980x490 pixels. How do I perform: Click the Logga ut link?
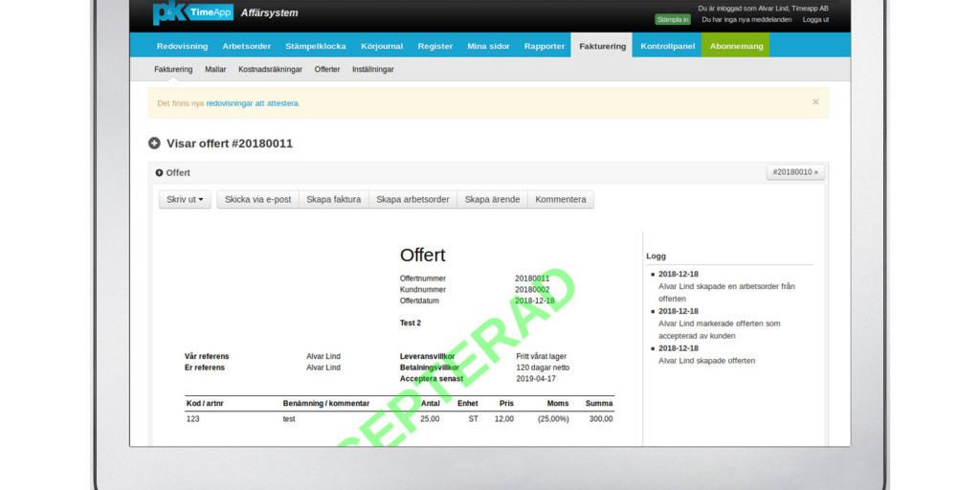coord(815,19)
